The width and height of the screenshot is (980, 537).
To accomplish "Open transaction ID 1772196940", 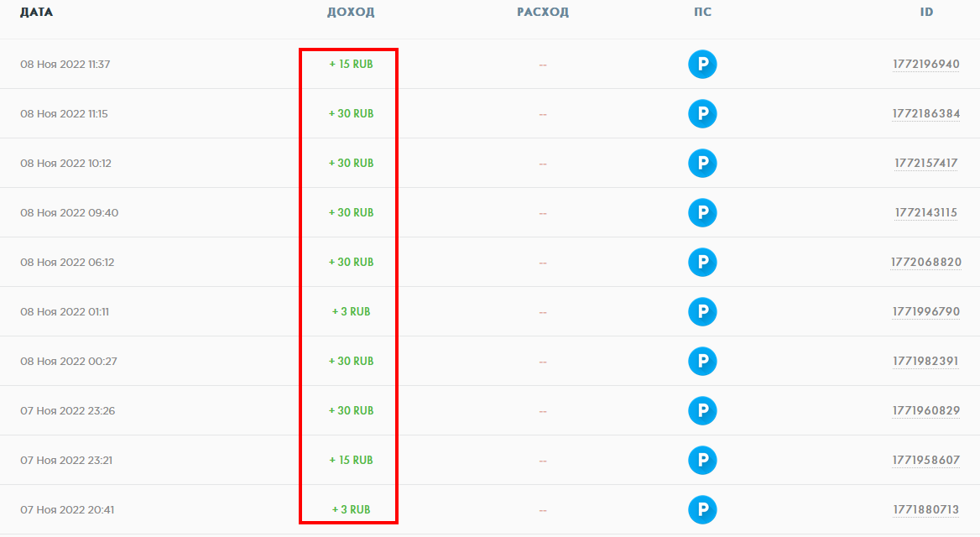I will [926, 65].
